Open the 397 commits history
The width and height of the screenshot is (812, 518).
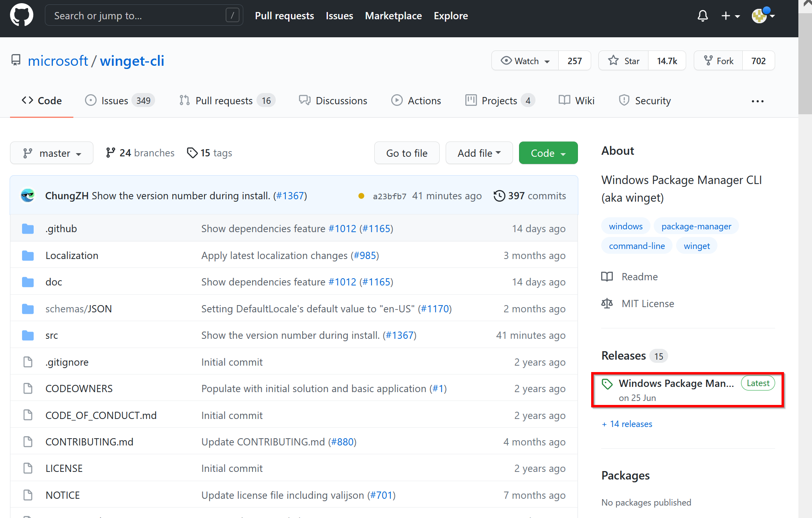coord(529,196)
